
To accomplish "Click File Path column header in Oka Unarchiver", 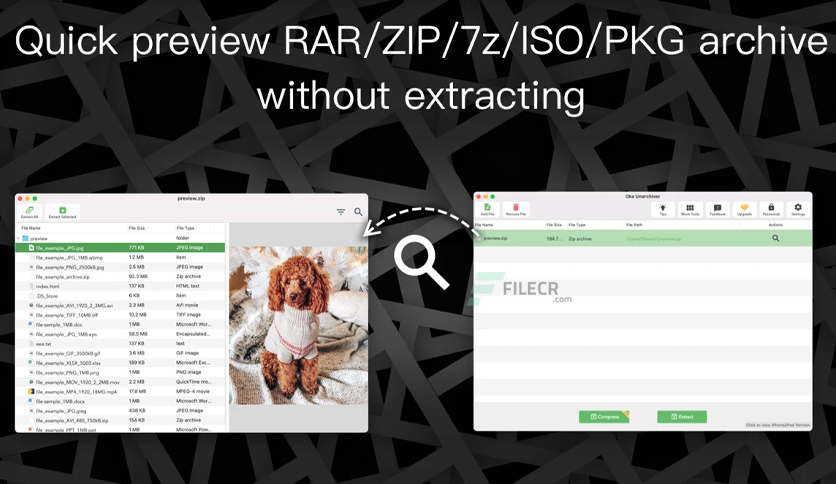I will click(x=634, y=225).
